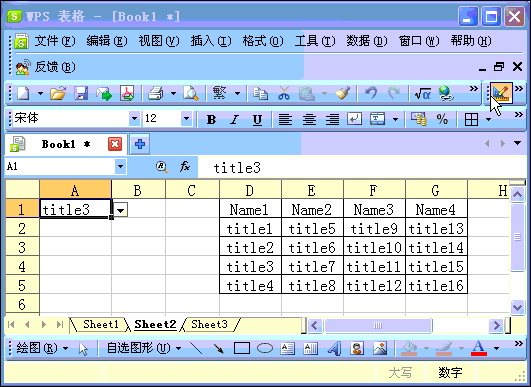The image size is (531, 387).
Task: Expand the new document dropdown arrow
Action: coord(40,93)
